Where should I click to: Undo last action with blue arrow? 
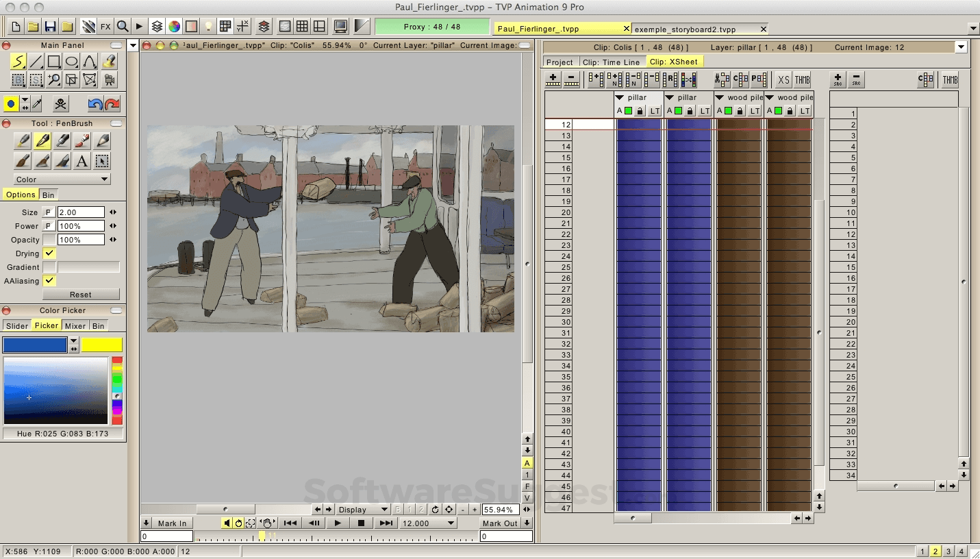click(x=95, y=104)
